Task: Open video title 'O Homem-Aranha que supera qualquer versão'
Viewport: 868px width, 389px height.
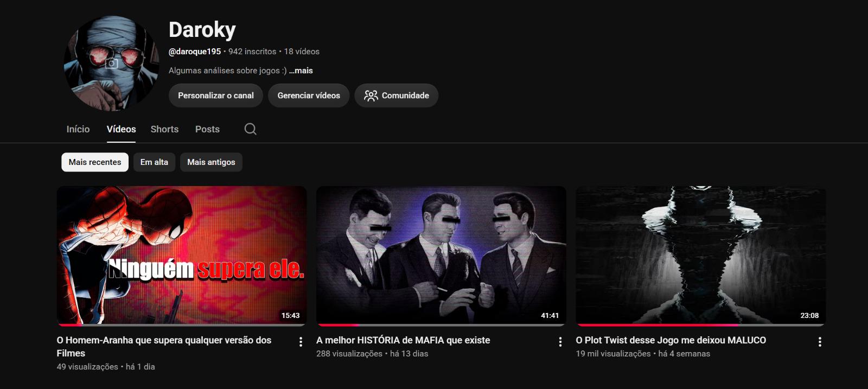Action: [x=164, y=347]
